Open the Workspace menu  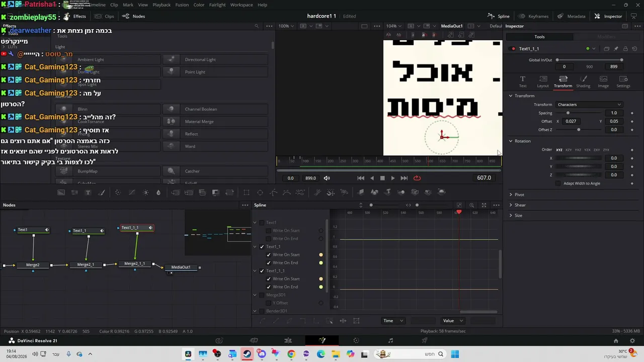(x=242, y=5)
